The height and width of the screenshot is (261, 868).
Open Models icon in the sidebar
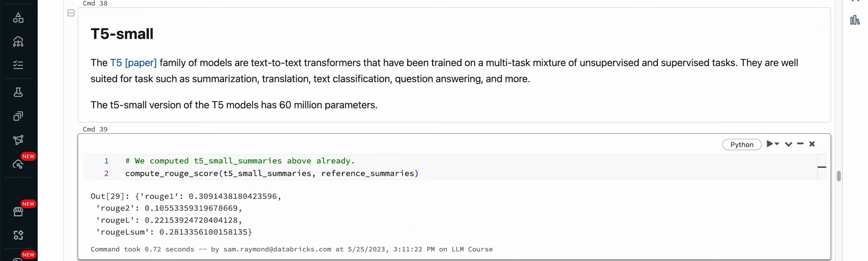pyautogui.click(x=18, y=140)
